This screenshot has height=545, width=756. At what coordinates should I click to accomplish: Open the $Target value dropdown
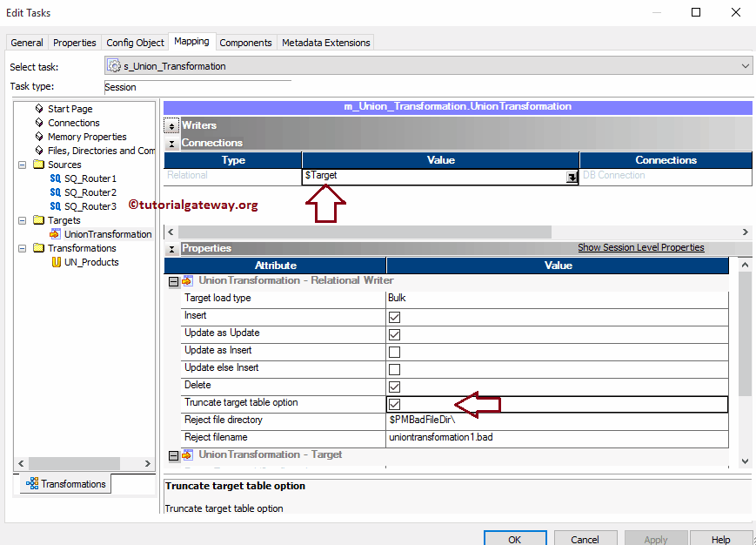(x=571, y=176)
